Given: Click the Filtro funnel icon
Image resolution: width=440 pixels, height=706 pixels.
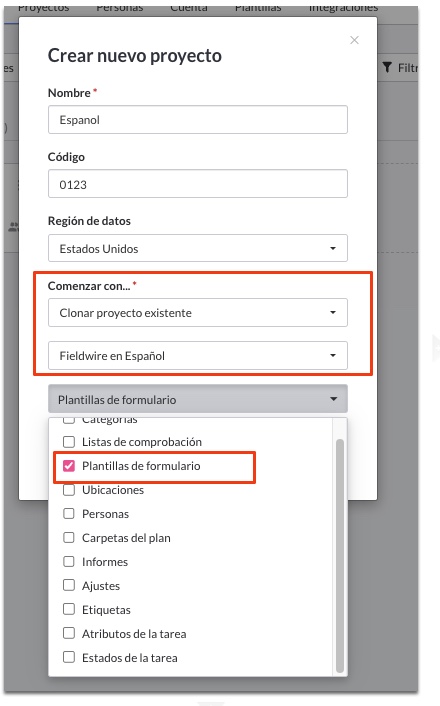Looking at the screenshot, I should [387, 68].
